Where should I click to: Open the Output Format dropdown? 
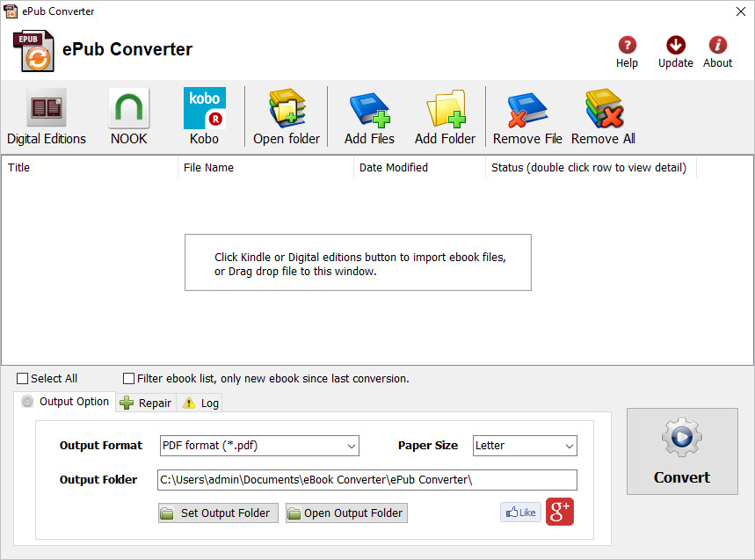259,446
